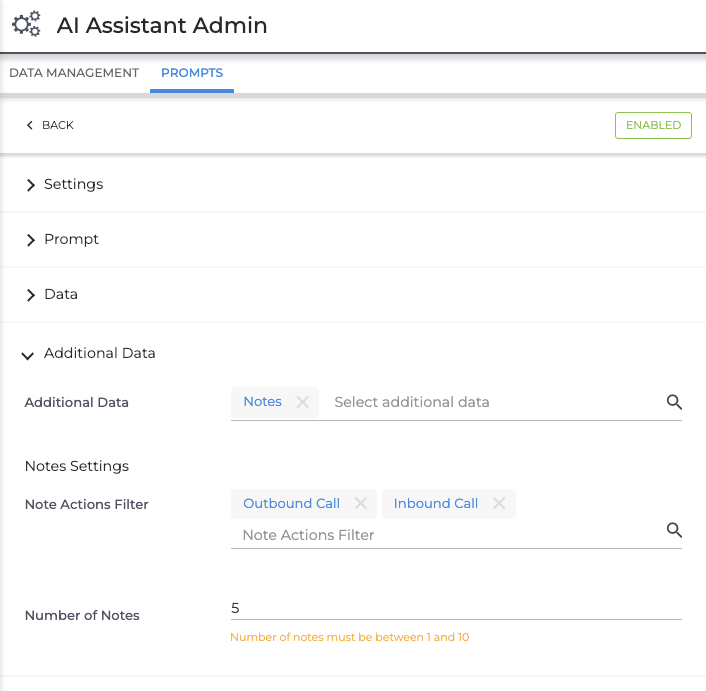Expand the Data section
Viewport: 706px width, 691px height.
pos(60,294)
